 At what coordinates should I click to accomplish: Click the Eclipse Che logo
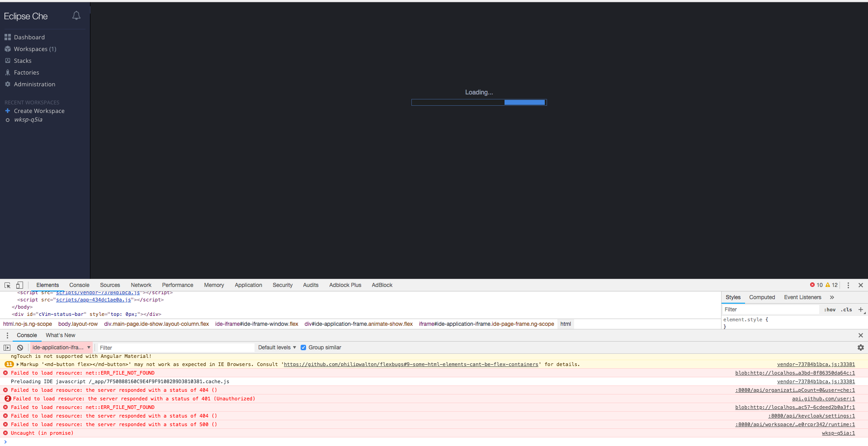click(x=26, y=16)
